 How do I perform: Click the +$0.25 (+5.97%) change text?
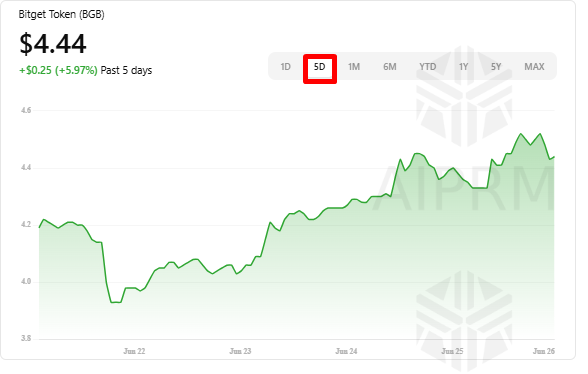(58, 71)
